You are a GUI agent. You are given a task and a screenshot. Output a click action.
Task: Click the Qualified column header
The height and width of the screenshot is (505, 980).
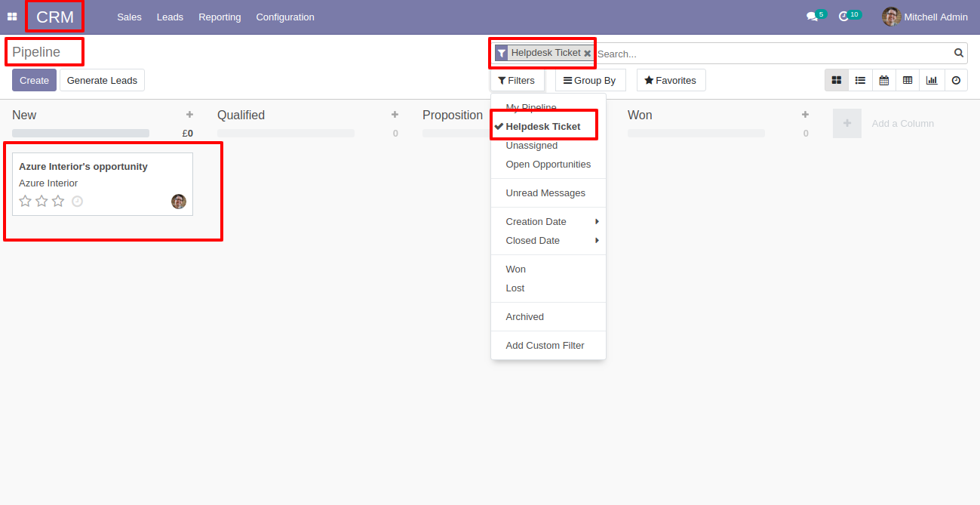[x=241, y=115]
